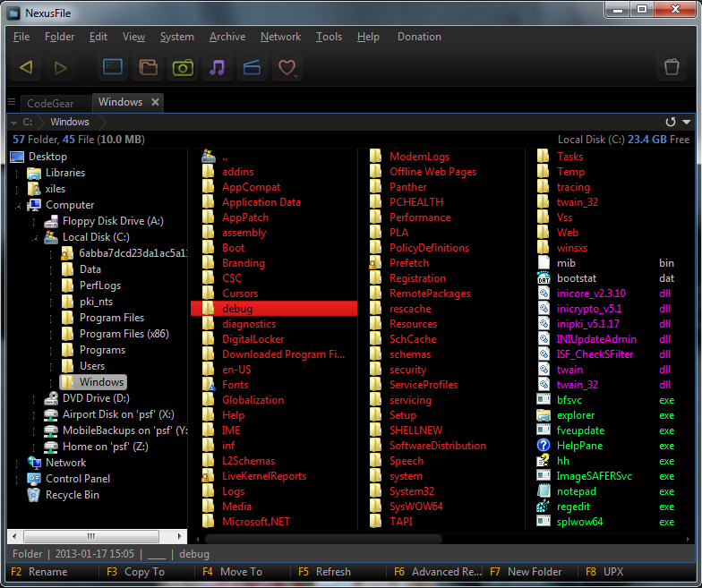This screenshot has width=702, height=588.
Task: Open the path bar drive dropdown arrow
Action: tap(14, 122)
